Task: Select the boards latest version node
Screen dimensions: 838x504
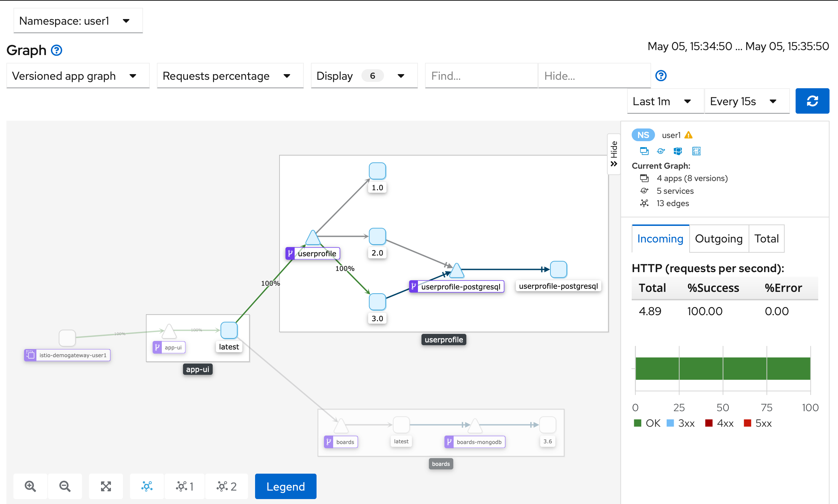Action: pos(401,425)
